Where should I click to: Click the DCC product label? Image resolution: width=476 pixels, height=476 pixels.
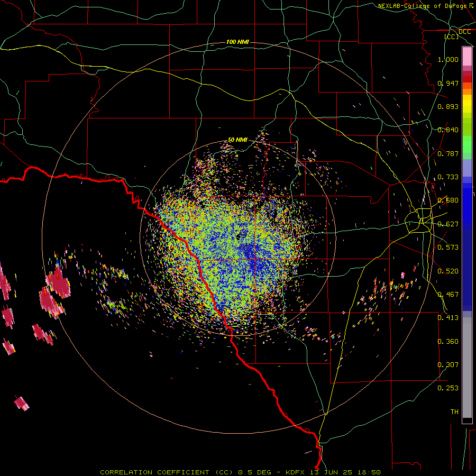[x=464, y=32]
